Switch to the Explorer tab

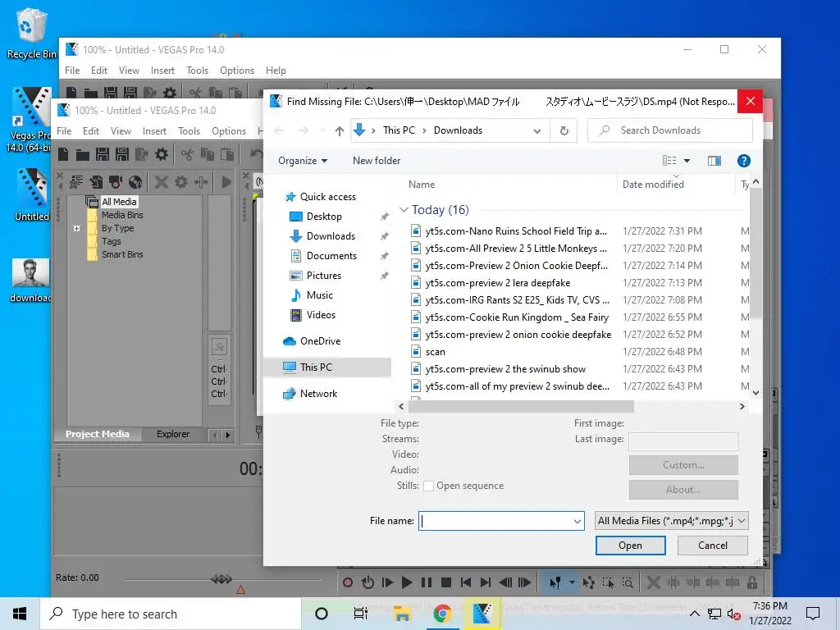point(173,434)
